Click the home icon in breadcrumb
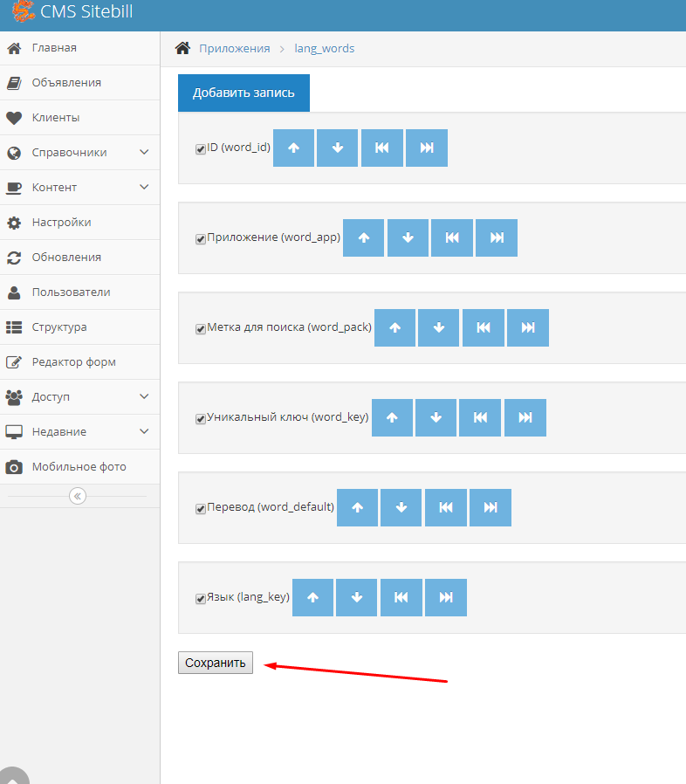Image resolution: width=686 pixels, height=784 pixels. click(182, 48)
